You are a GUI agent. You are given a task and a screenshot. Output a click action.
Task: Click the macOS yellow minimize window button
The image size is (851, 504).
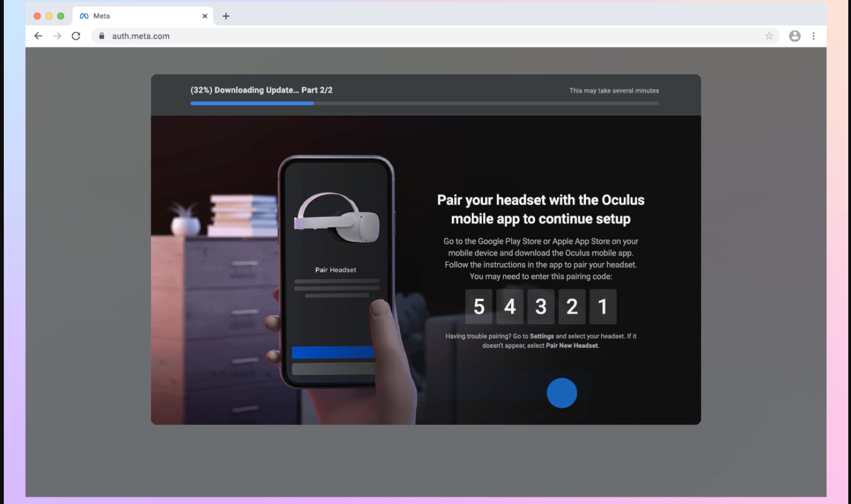(x=49, y=16)
